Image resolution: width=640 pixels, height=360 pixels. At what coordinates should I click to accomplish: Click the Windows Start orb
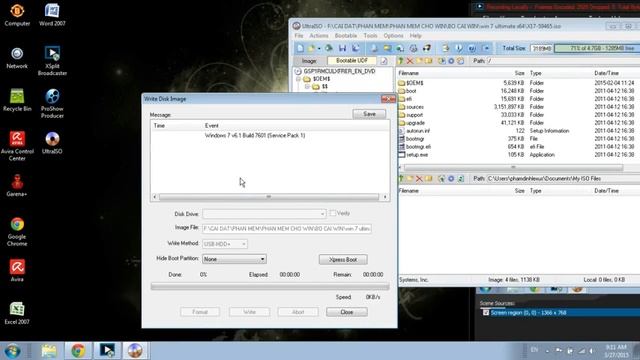12,351
